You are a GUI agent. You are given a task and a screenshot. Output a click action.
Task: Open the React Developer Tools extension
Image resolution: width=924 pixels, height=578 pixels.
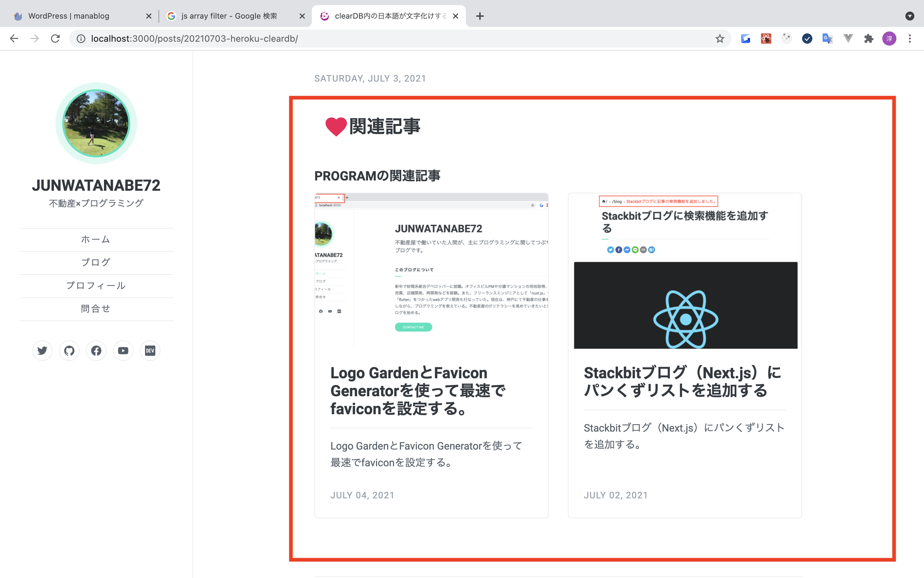766,39
